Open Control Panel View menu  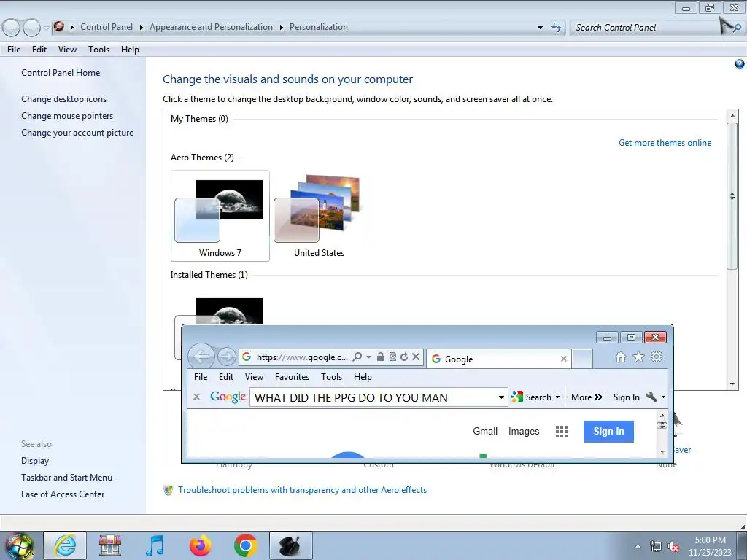tap(67, 50)
